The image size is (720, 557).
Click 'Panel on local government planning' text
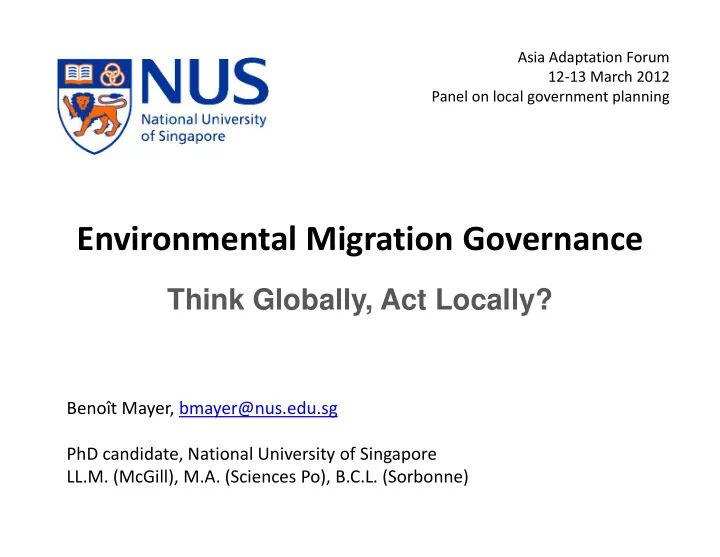point(550,97)
